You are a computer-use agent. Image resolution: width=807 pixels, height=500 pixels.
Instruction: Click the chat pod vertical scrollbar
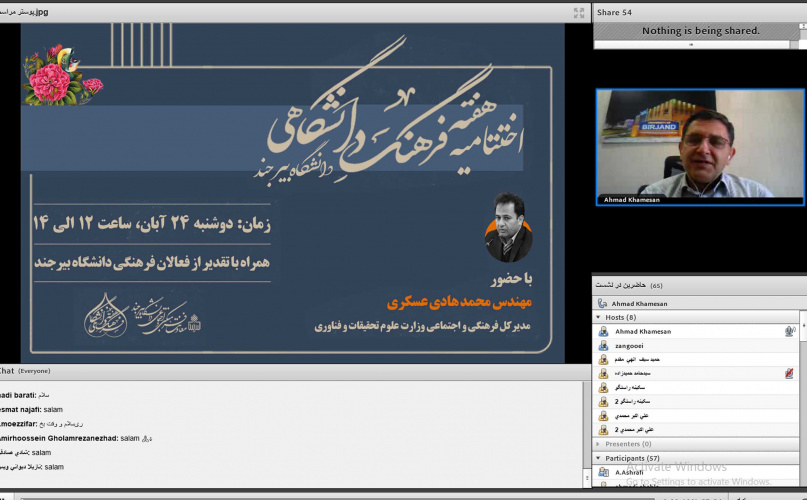[x=586, y=434]
